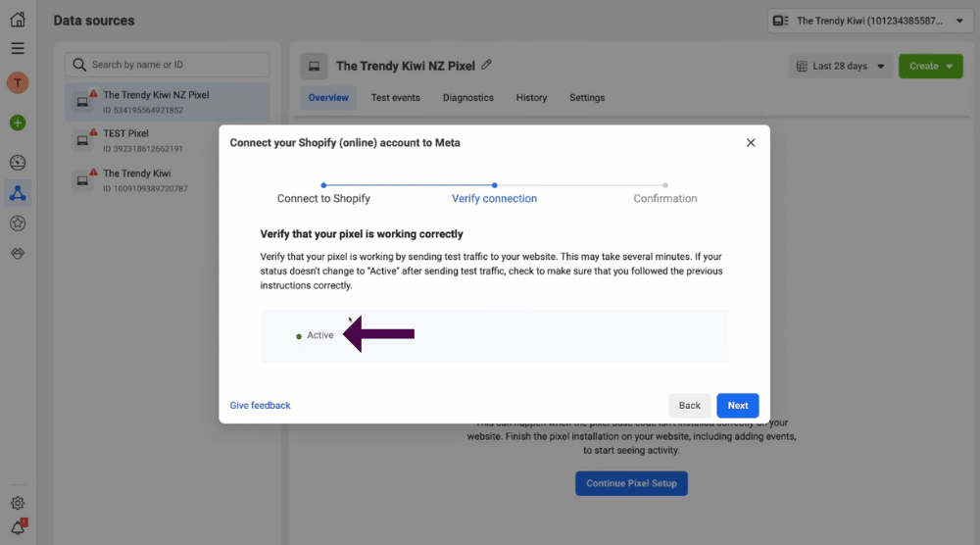Open the green Create dropdown
Image resolution: width=980 pixels, height=545 pixels.
[931, 67]
